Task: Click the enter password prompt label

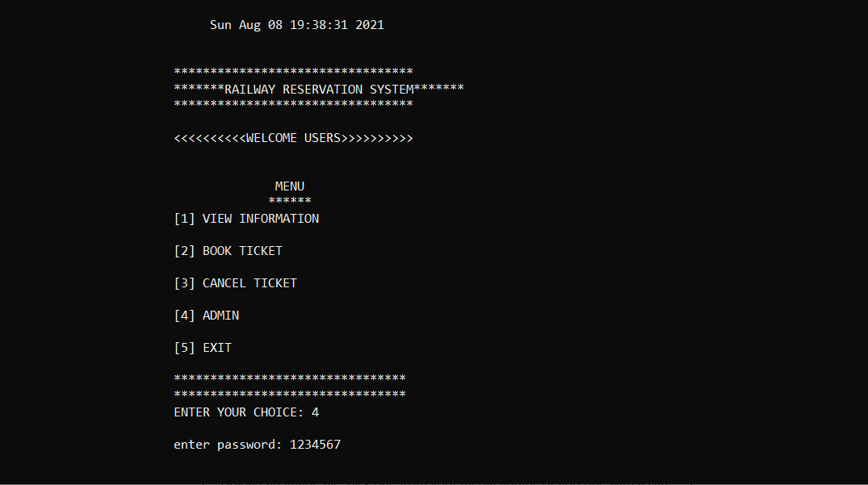Action: click(x=228, y=445)
